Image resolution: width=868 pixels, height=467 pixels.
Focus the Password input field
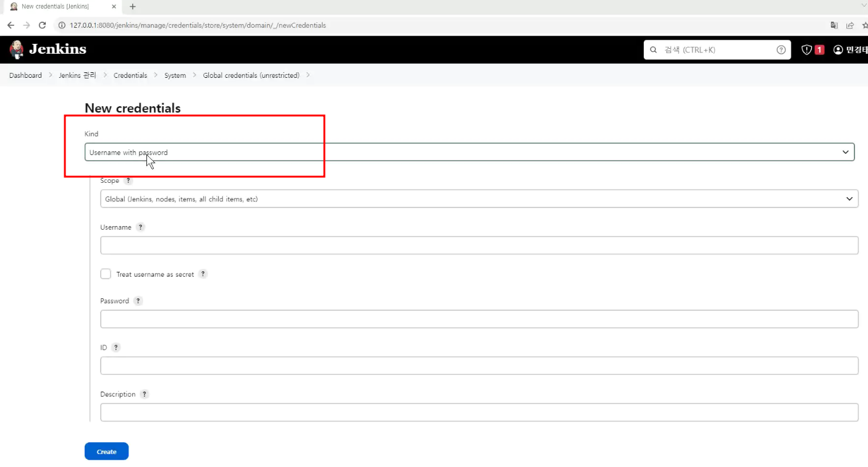(x=479, y=319)
